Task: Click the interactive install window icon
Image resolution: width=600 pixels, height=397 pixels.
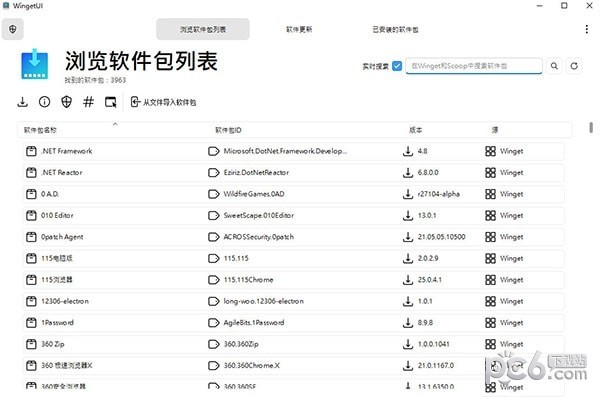Action: (x=111, y=102)
